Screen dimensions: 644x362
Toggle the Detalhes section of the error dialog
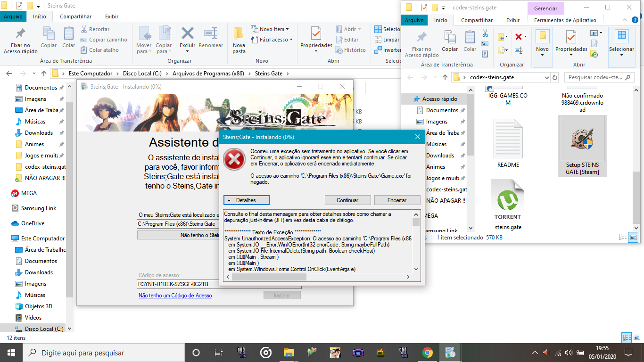(x=247, y=200)
